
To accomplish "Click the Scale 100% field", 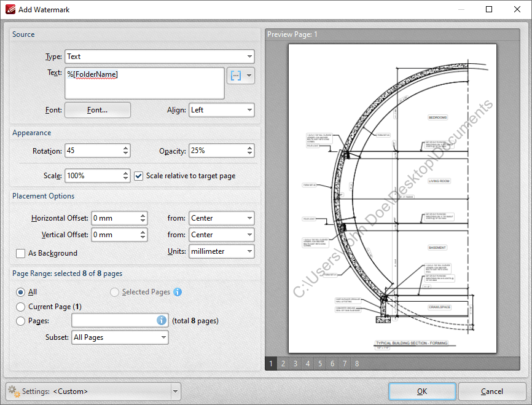I will pos(93,176).
